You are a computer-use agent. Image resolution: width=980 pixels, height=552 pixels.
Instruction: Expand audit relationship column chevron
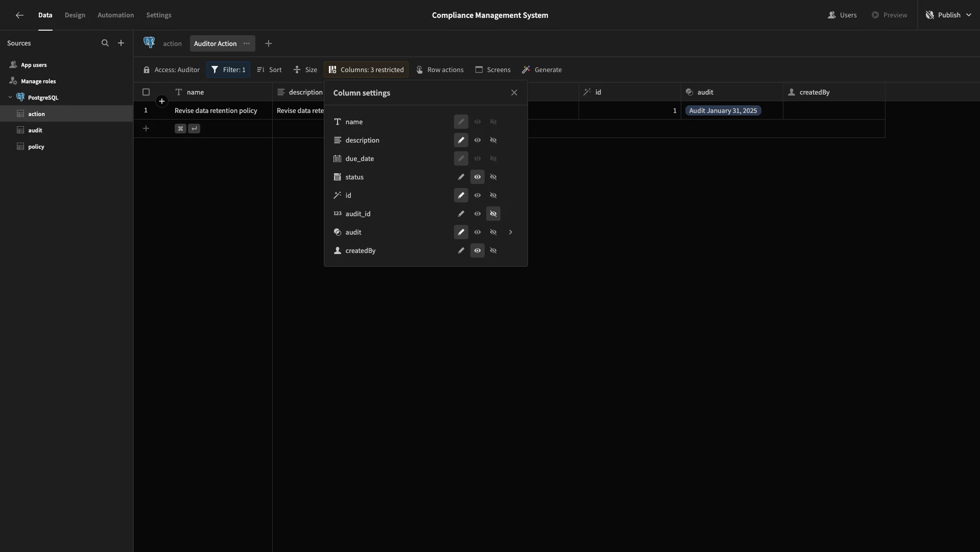[x=510, y=232]
